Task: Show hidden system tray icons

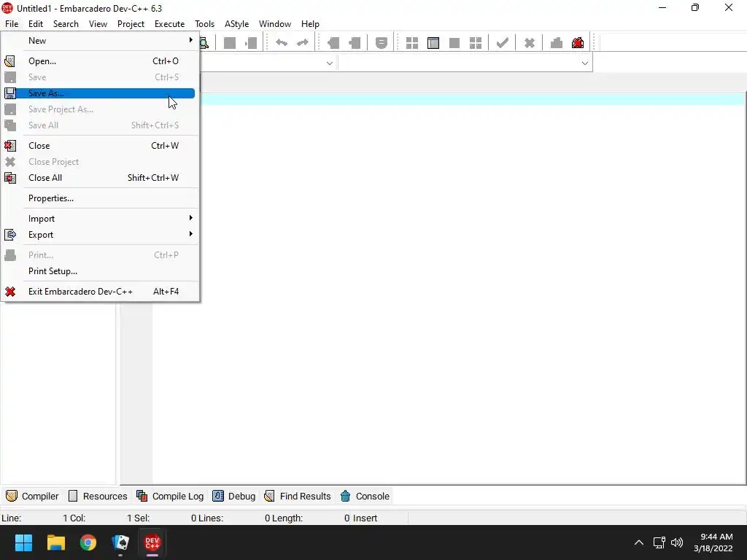Action: (639, 542)
